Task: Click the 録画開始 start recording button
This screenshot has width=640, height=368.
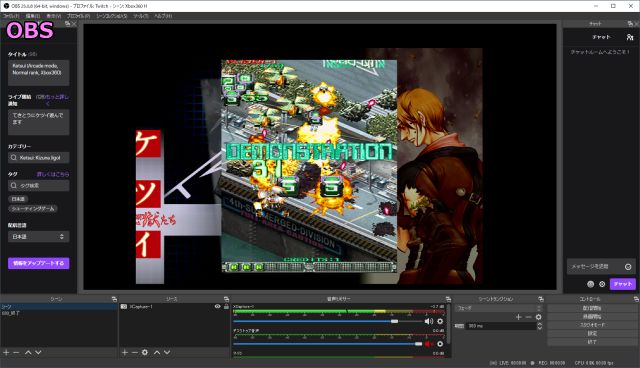Action: point(592,317)
